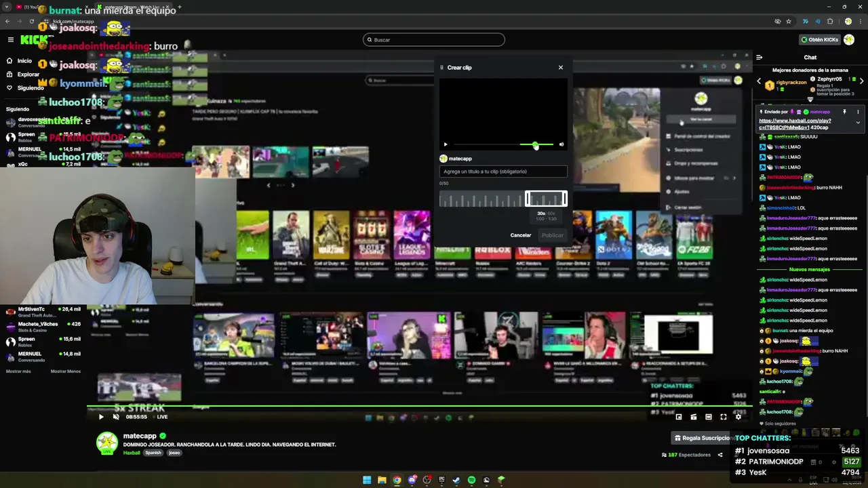
Task: Play the clip preview in Crear clip
Action: (446, 144)
